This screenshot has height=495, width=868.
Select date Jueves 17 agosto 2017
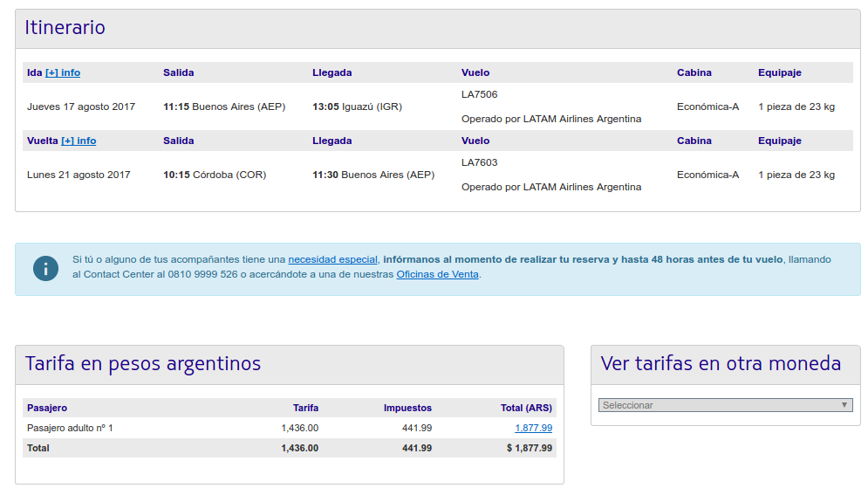coord(81,107)
